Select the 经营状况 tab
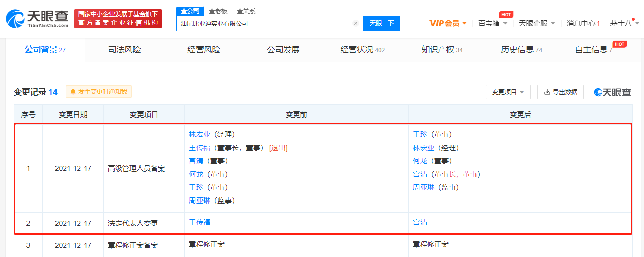 [362, 50]
